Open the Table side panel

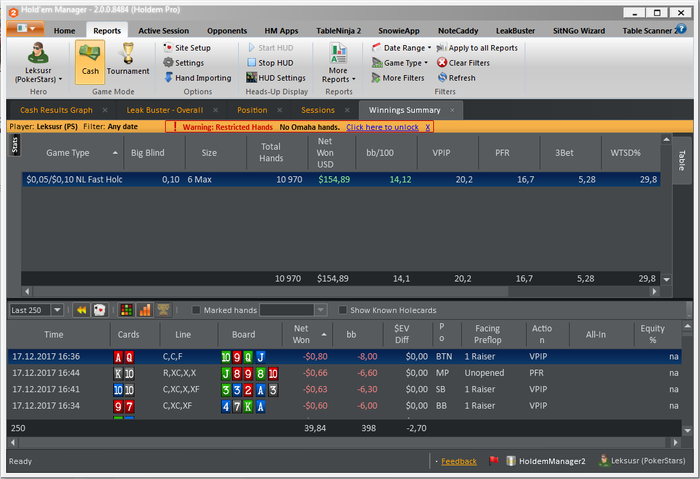pyautogui.click(x=682, y=160)
